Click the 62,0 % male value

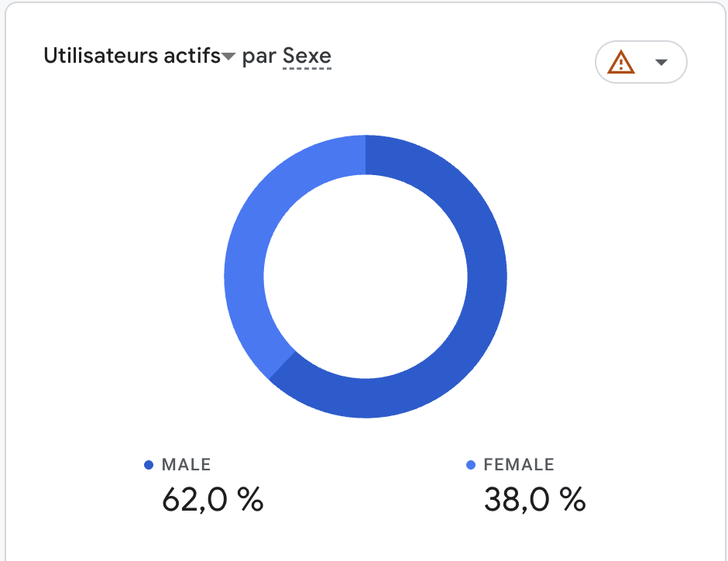(212, 500)
